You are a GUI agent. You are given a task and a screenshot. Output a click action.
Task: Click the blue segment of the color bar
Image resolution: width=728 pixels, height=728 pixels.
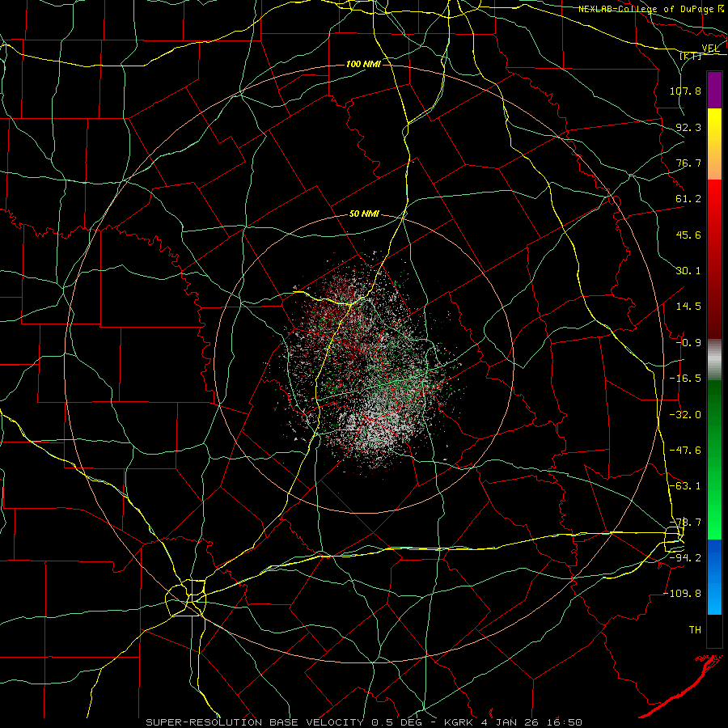(714, 577)
